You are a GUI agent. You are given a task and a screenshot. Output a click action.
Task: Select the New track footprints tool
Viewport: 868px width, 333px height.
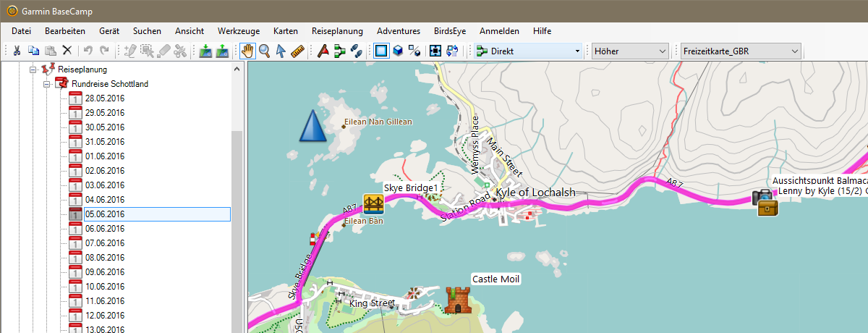[356, 51]
